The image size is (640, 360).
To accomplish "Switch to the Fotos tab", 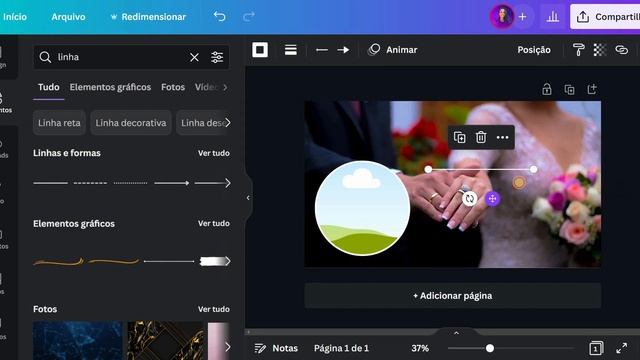I will pyautogui.click(x=173, y=87).
